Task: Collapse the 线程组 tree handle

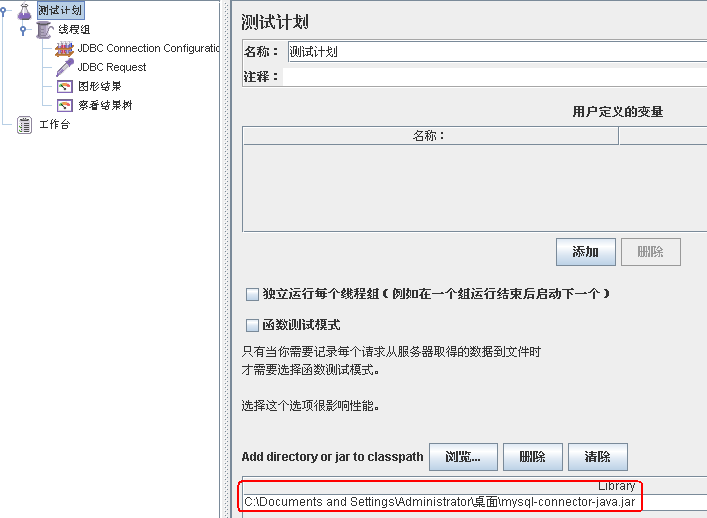Action: (x=23, y=30)
